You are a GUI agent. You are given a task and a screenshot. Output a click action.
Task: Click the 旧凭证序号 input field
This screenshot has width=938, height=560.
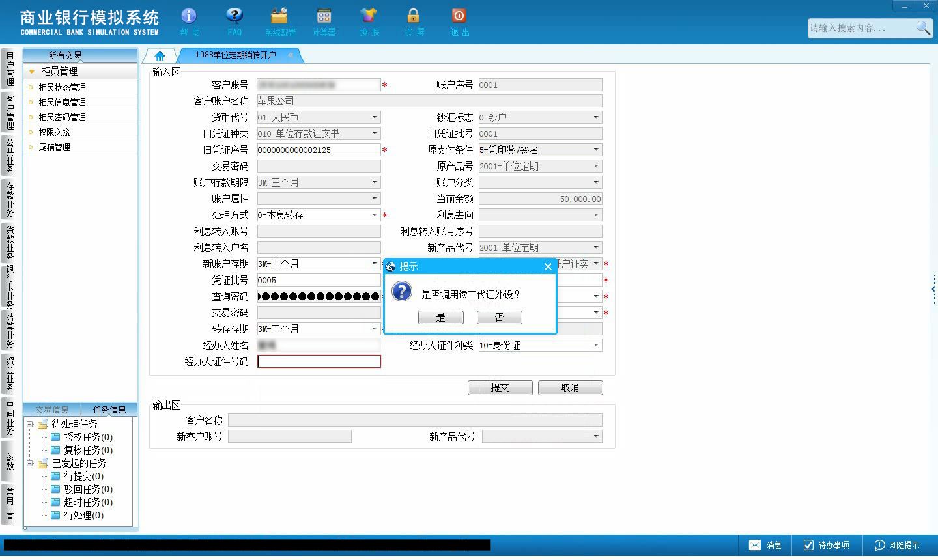pos(319,150)
